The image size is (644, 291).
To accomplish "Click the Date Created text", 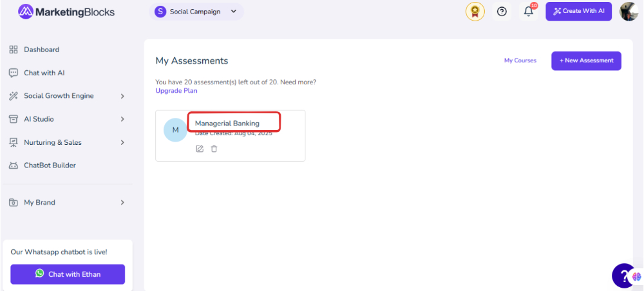I will [x=233, y=133].
